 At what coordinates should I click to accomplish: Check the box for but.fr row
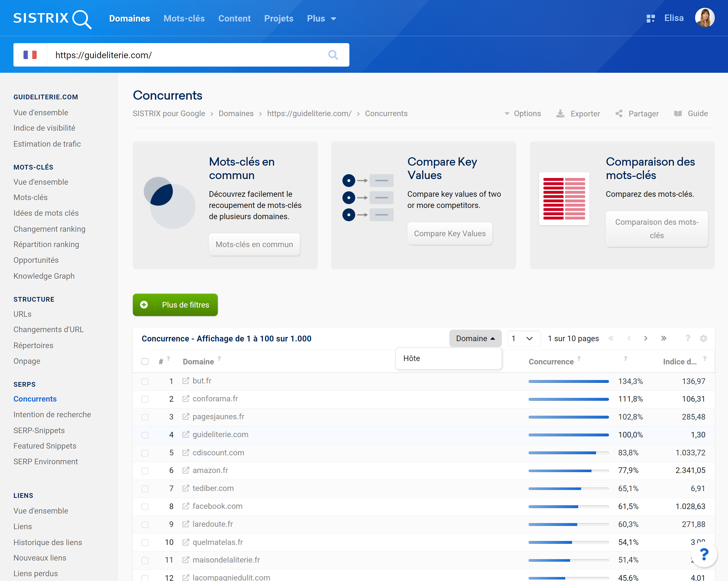tap(145, 381)
